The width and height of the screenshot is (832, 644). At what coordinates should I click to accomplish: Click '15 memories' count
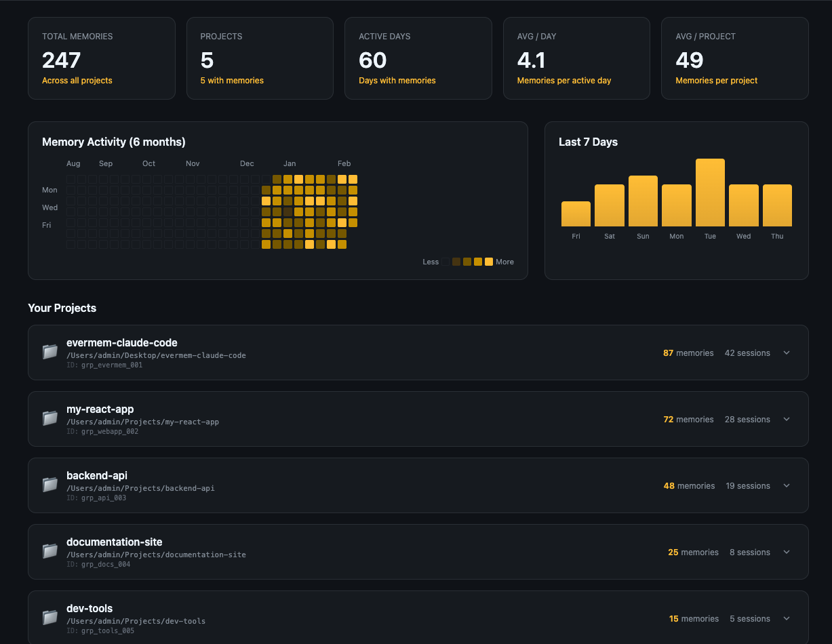point(694,619)
